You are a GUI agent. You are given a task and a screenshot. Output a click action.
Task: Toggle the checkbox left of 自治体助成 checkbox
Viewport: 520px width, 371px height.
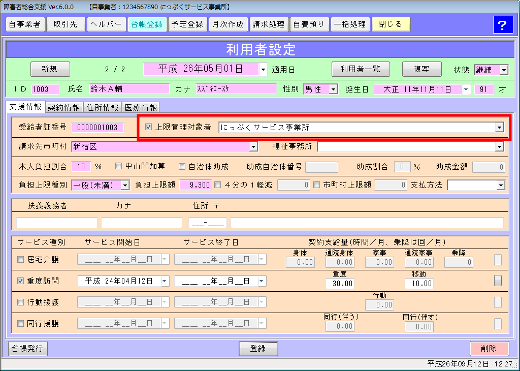point(118,166)
